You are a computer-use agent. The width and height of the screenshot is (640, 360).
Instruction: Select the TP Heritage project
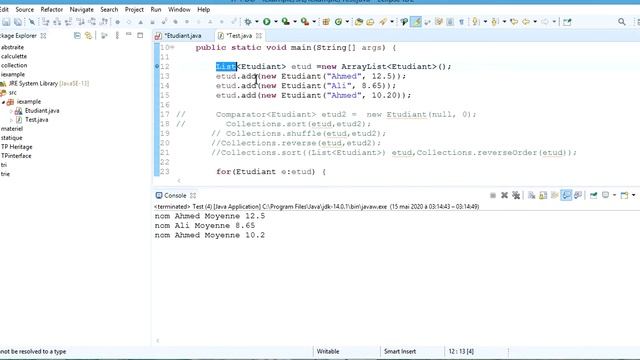(16, 147)
